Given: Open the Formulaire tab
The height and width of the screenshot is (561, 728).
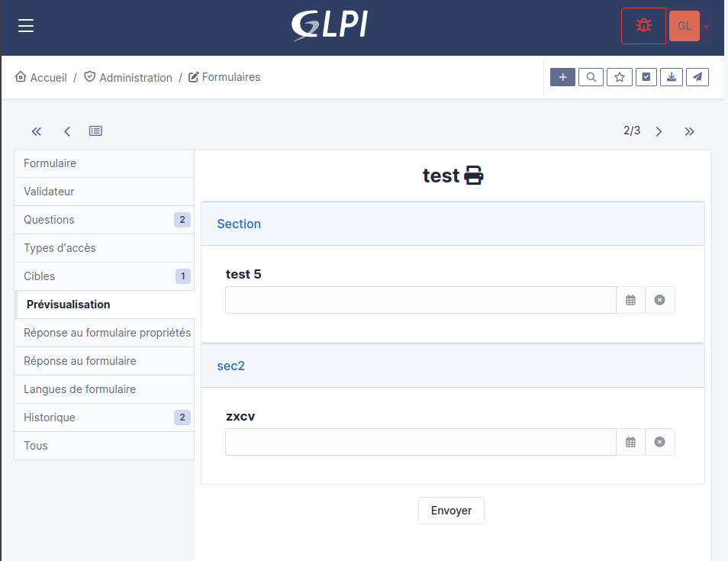Looking at the screenshot, I should click(104, 163).
